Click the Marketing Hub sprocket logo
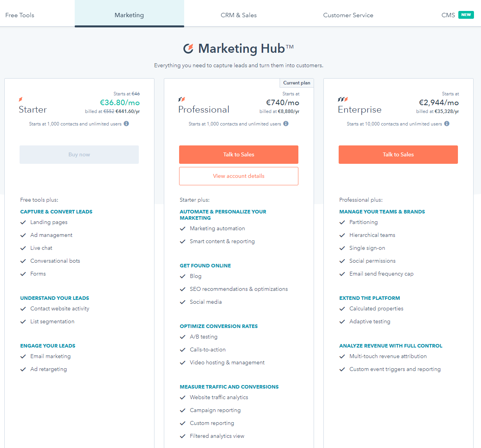This screenshot has height=448, width=481. coord(188,48)
